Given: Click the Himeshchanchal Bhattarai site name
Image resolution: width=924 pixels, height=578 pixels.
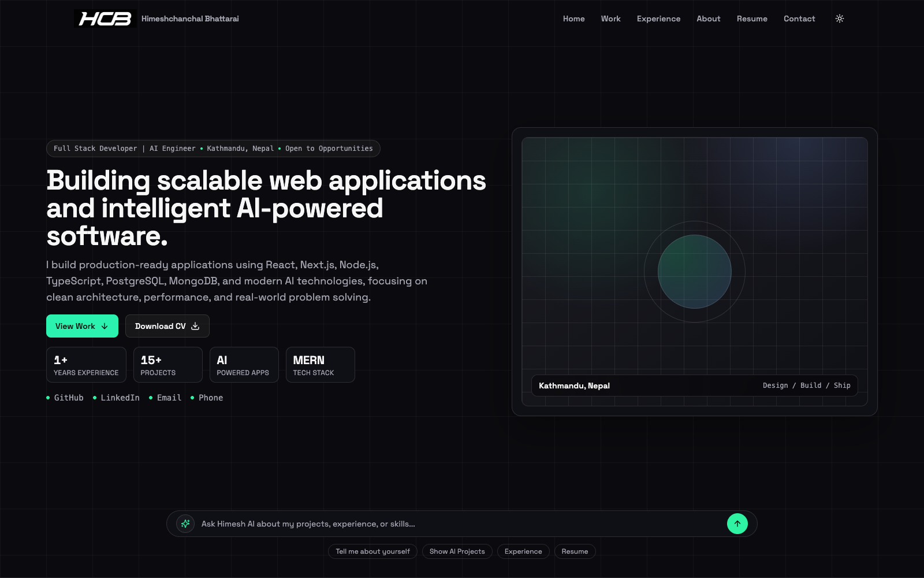Looking at the screenshot, I should 190,18.
